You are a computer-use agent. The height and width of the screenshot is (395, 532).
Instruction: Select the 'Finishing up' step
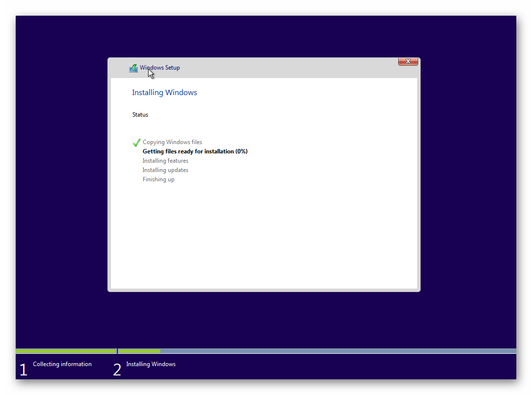click(x=158, y=179)
